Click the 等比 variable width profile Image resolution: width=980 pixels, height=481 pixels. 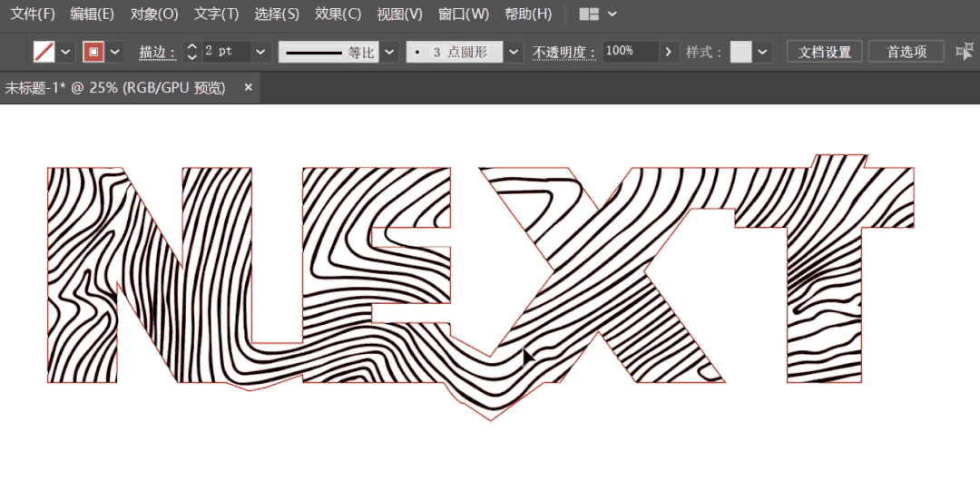click(x=328, y=52)
